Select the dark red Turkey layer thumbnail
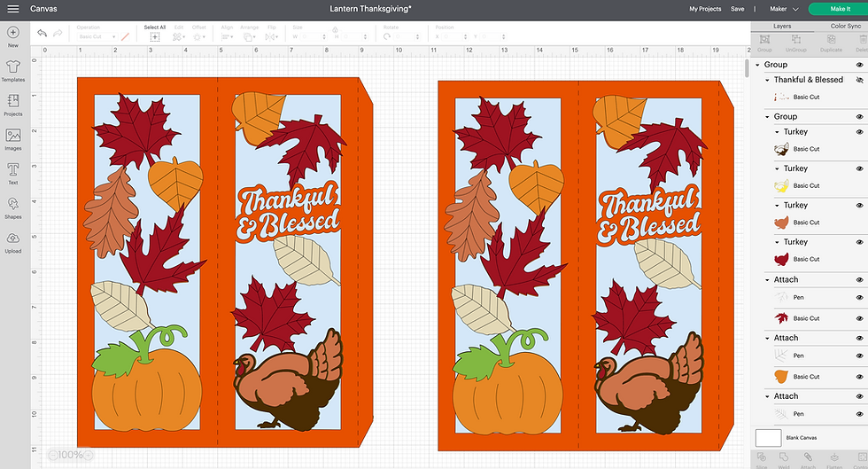The width and height of the screenshot is (868, 469). (x=781, y=260)
